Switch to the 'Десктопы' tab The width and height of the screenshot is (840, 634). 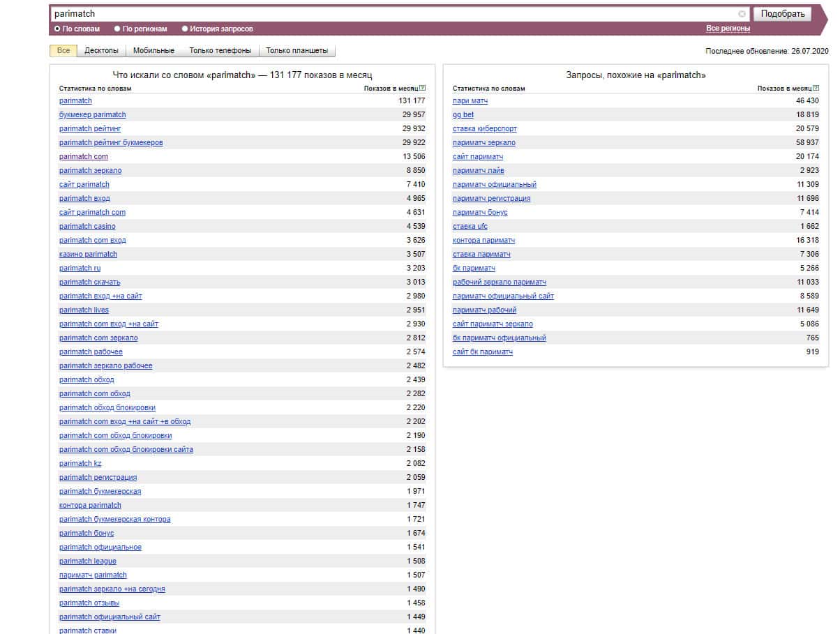(x=101, y=51)
